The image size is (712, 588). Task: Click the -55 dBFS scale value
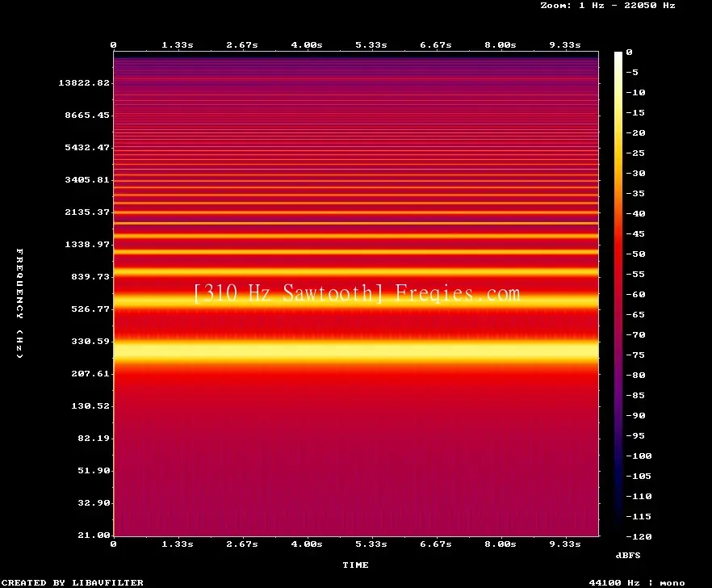pos(635,274)
